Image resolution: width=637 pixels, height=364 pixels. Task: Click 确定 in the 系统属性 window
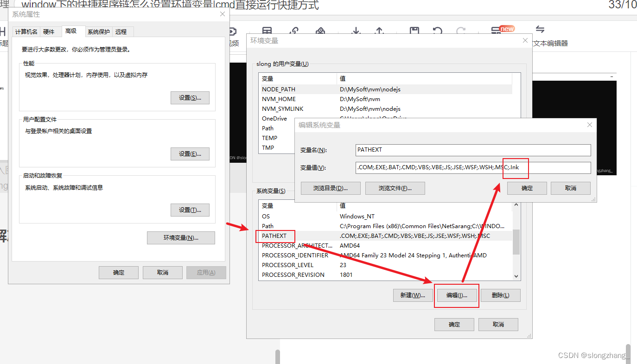pos(119,273)
